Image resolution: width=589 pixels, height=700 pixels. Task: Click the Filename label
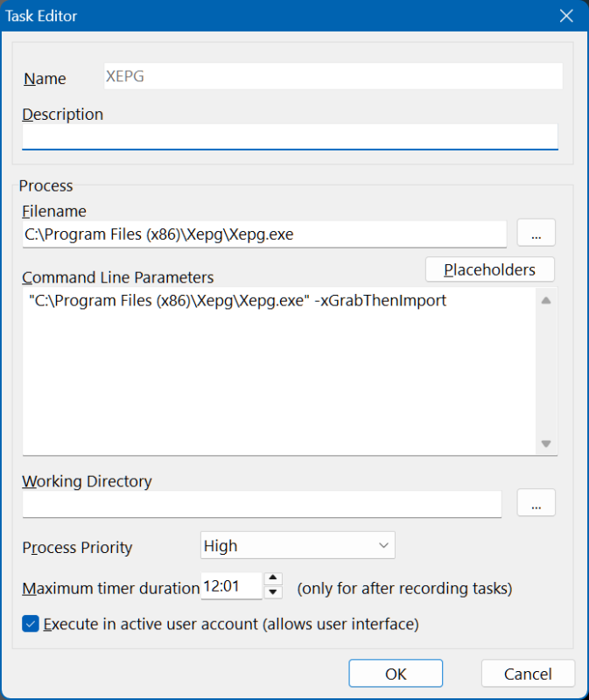[54, 211]
